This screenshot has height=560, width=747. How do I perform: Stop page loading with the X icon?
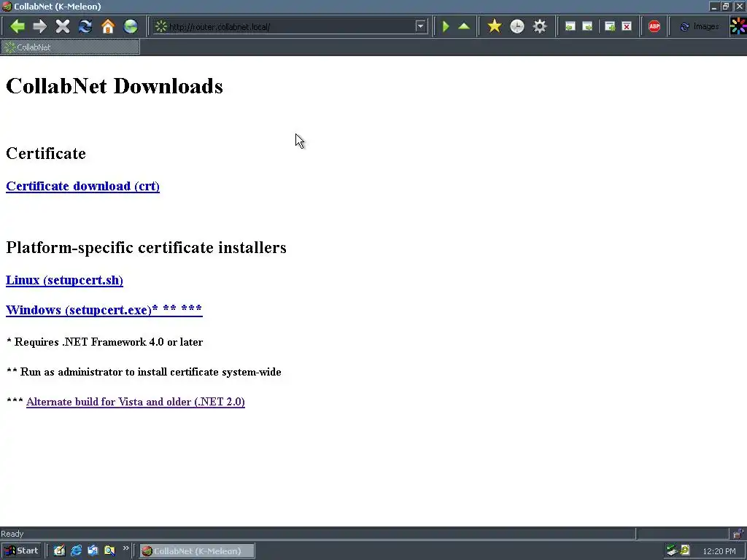[x=63, y=26]
